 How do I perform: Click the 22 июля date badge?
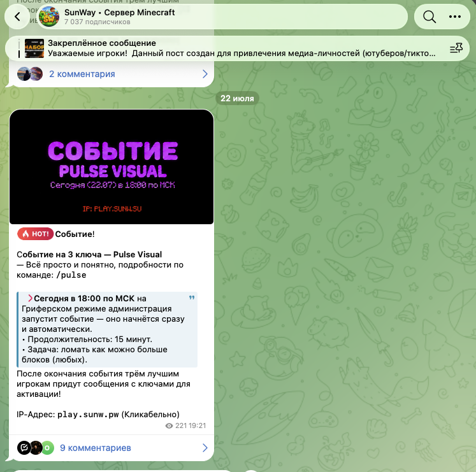[x=237, y=98]
